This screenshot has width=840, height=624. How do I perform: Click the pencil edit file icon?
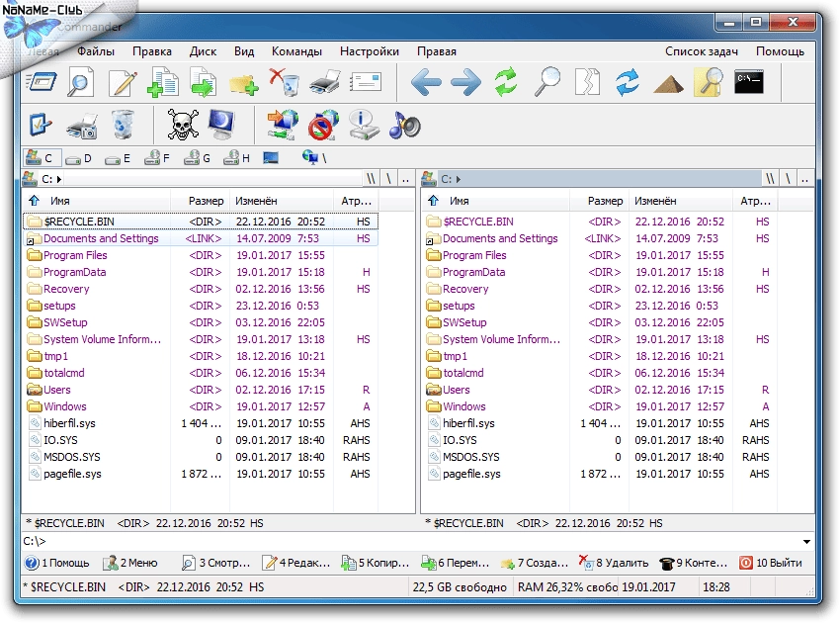(x=123, y=82)
